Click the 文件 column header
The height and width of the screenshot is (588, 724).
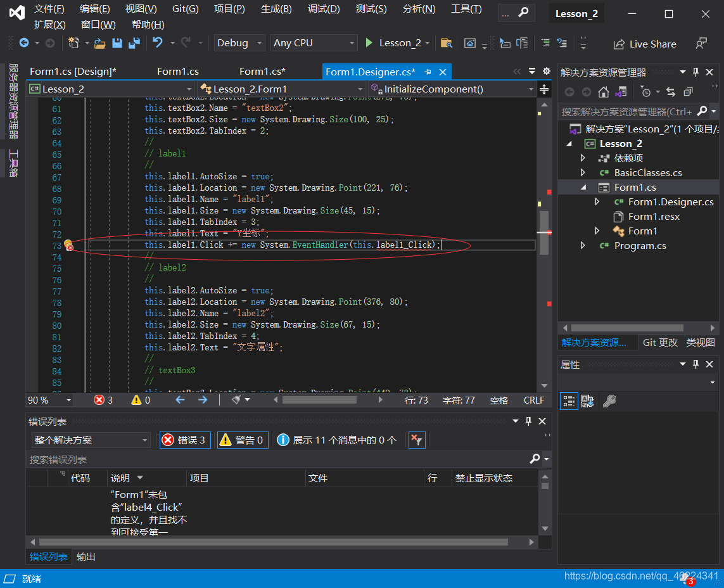[x=364, y=478]
